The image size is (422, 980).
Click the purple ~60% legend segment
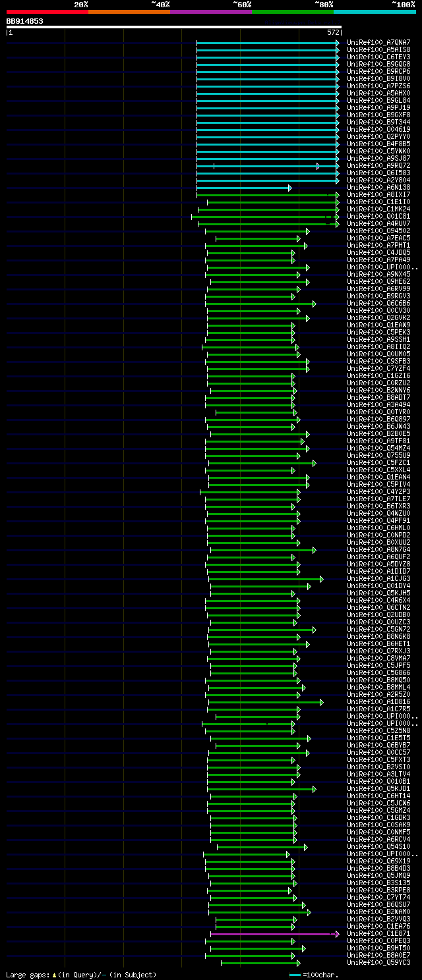coord(210,11)
